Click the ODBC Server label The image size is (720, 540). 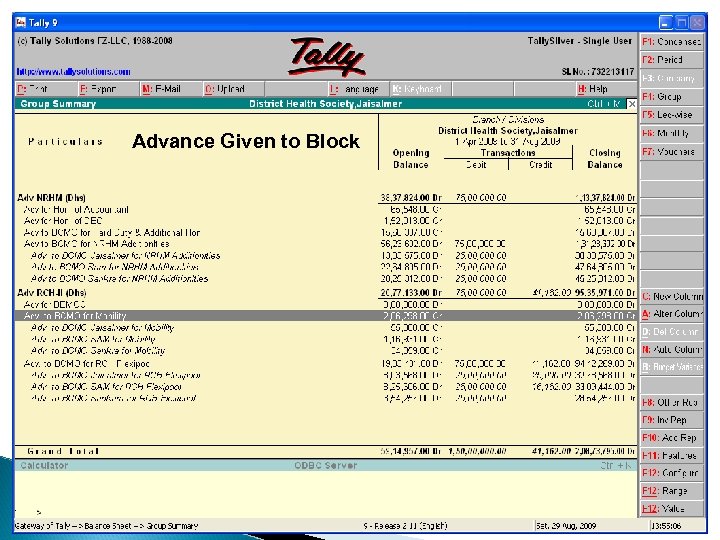click(326, 465)
